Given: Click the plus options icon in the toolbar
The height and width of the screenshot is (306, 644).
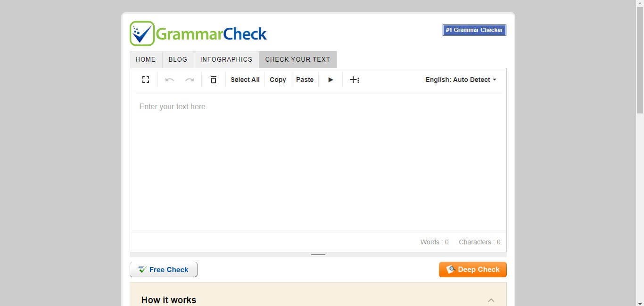Looking at the screenshot, I should (355, 79).
